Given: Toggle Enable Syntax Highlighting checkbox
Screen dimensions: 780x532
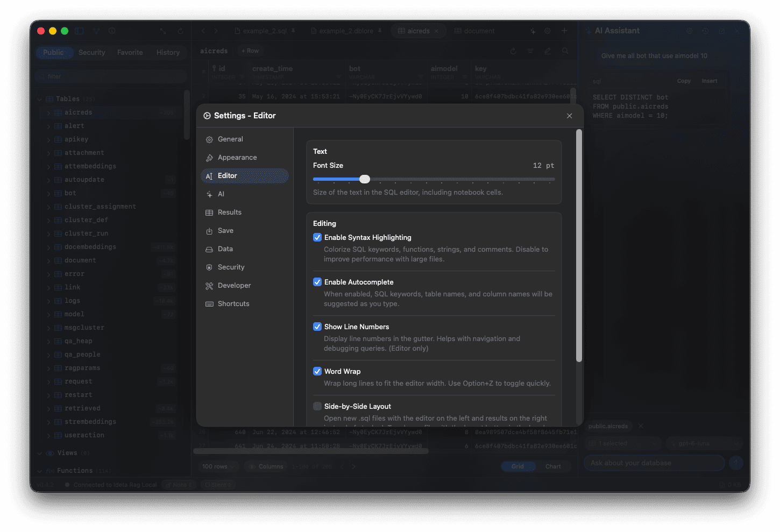Looking at the screenshot, I should 317,237.
